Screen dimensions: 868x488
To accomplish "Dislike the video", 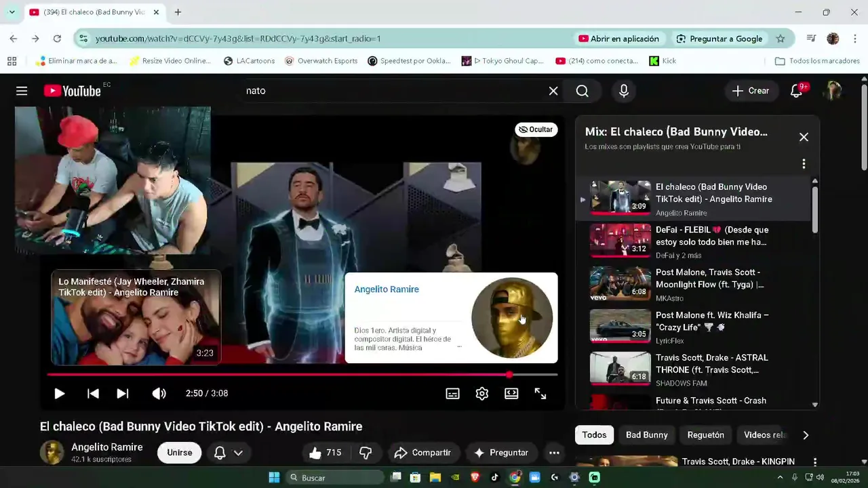I will 366,453.
